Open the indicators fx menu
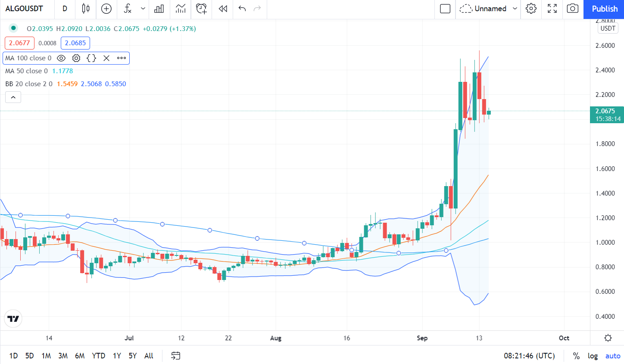624x364 pixels. tap(128, 9)
